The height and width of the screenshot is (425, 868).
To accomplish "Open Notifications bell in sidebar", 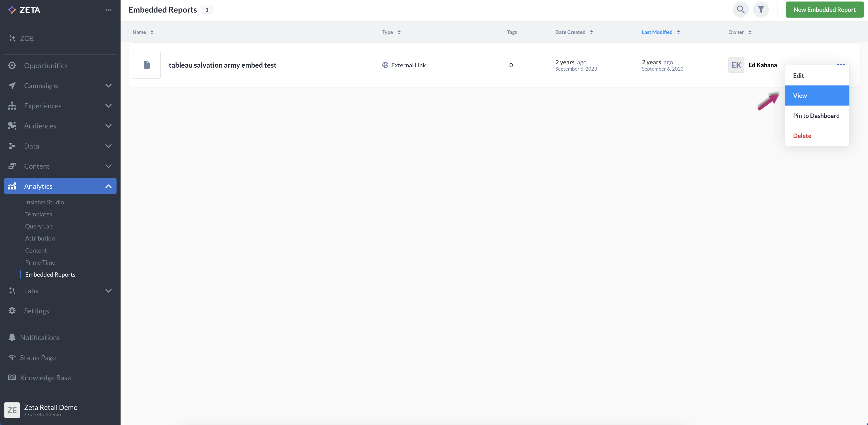I will (12, 337).
